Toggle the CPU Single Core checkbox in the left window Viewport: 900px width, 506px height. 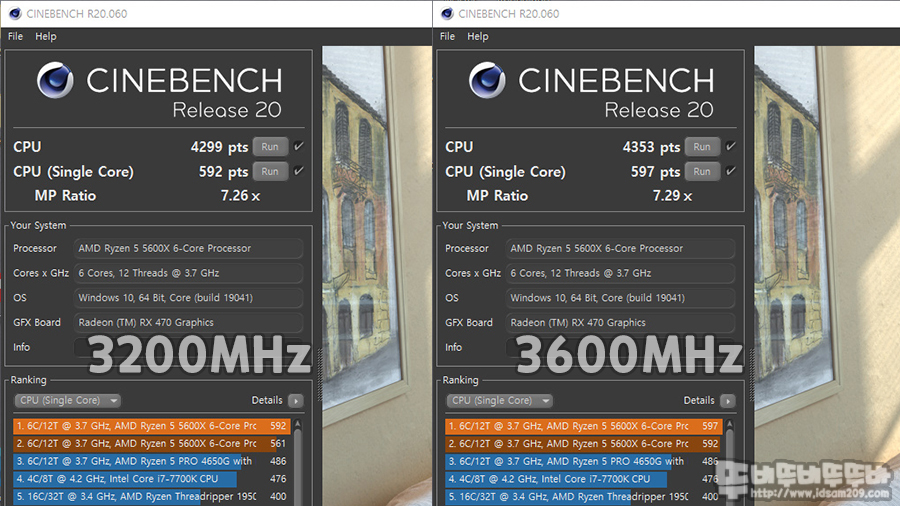(298, 171)
